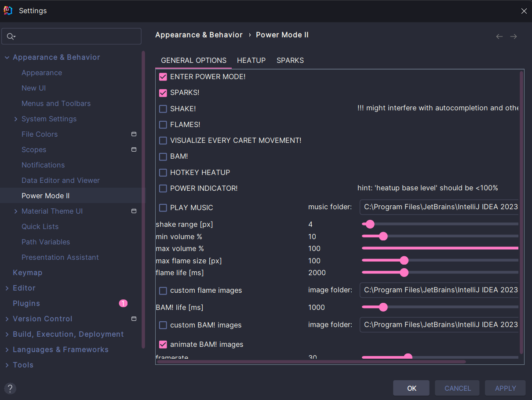The height and width of the screenshot is (400, 532).
Task: Open help via the question mark icon
Action: pyautogui.click(x=10, y=388)
